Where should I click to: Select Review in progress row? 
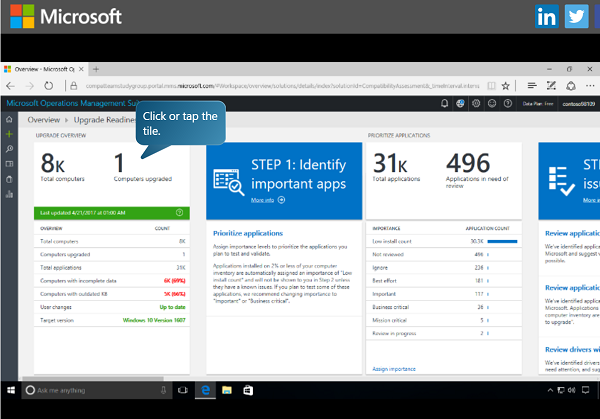[444, 334]
